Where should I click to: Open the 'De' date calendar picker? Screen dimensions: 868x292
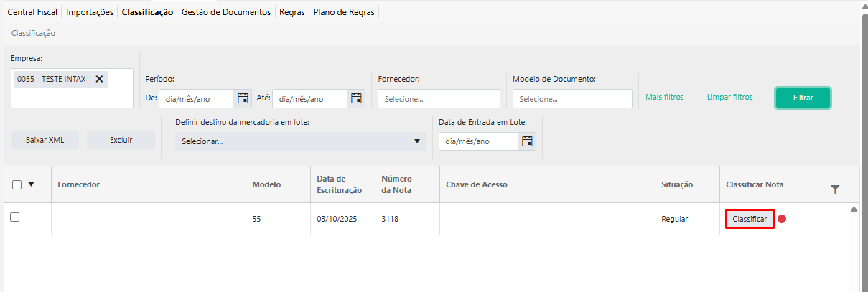pos(243,98)
